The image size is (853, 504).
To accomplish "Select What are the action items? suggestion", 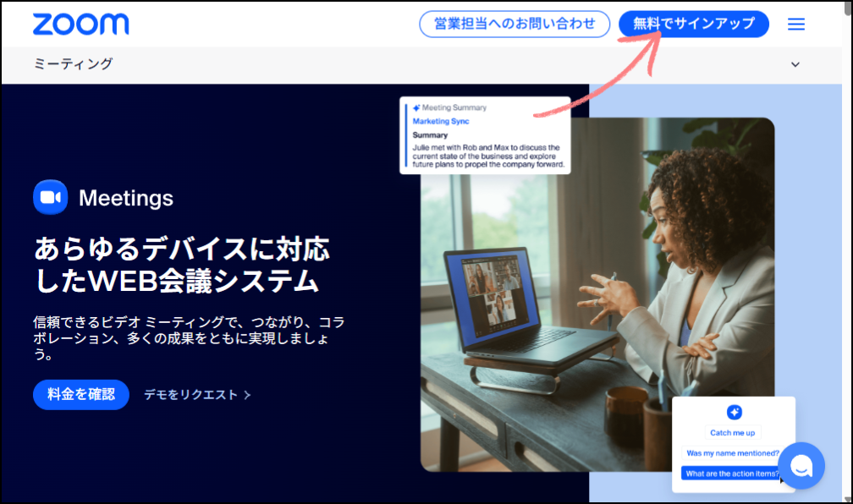I will coord(732,474).
